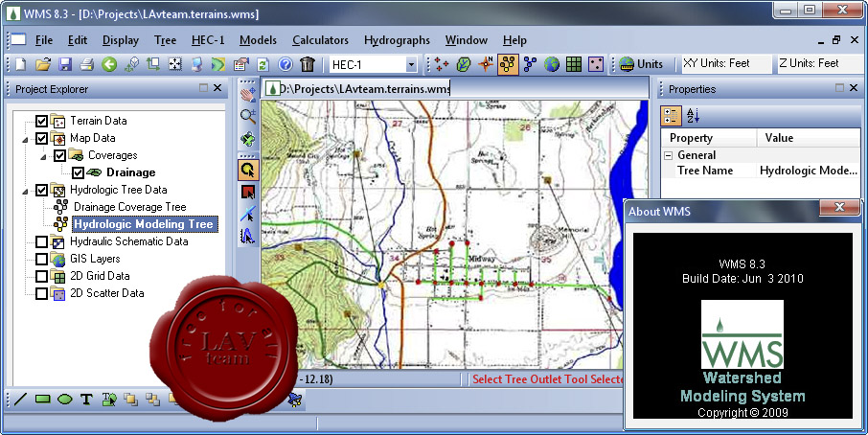
Task: Click the Print toolbar icon
Action: click(x=87, y=64)
